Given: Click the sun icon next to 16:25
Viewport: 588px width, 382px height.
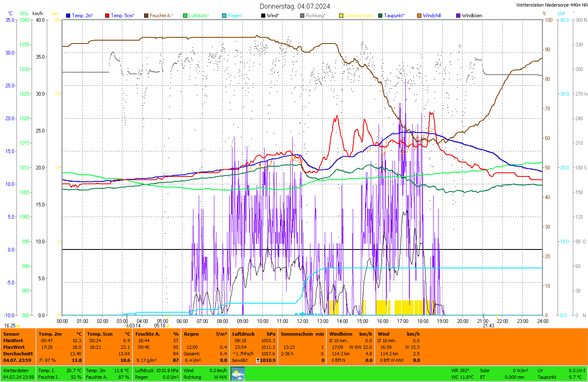Looking at the screenshot, I should (18, 326).
